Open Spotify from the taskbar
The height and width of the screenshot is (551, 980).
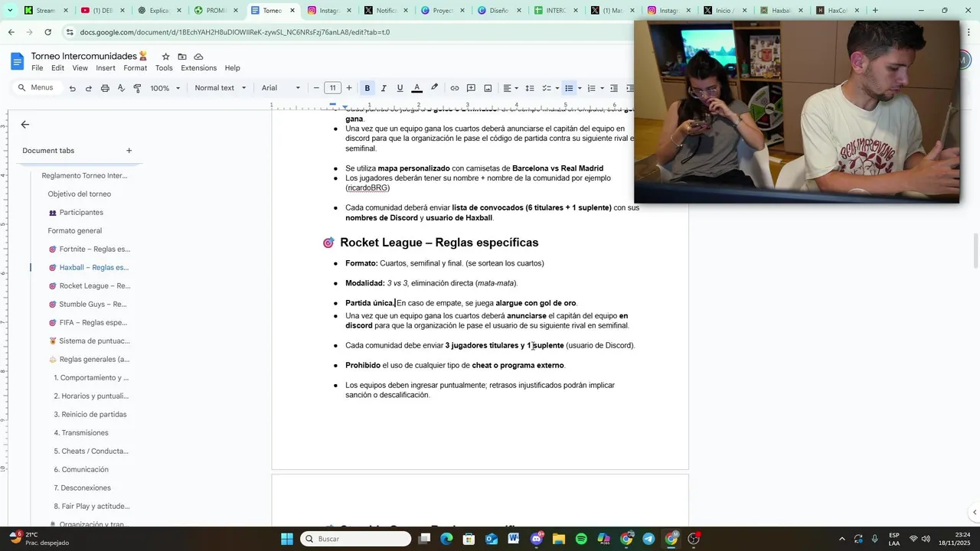(581, 539)
